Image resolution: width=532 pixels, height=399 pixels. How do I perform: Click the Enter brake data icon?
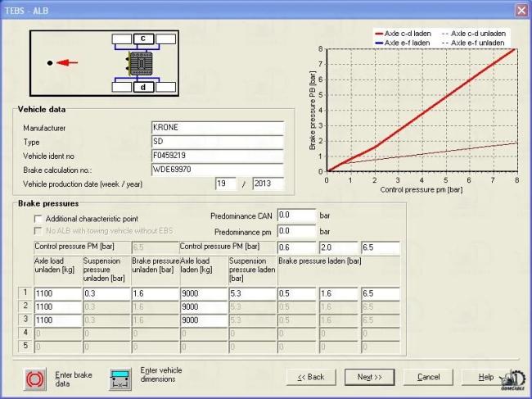coord(36,378)
